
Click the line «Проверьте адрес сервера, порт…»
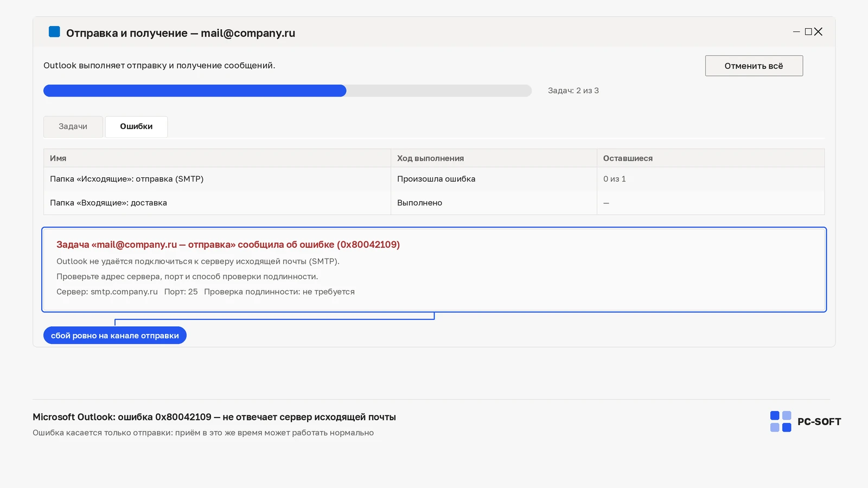pos(187,277)
